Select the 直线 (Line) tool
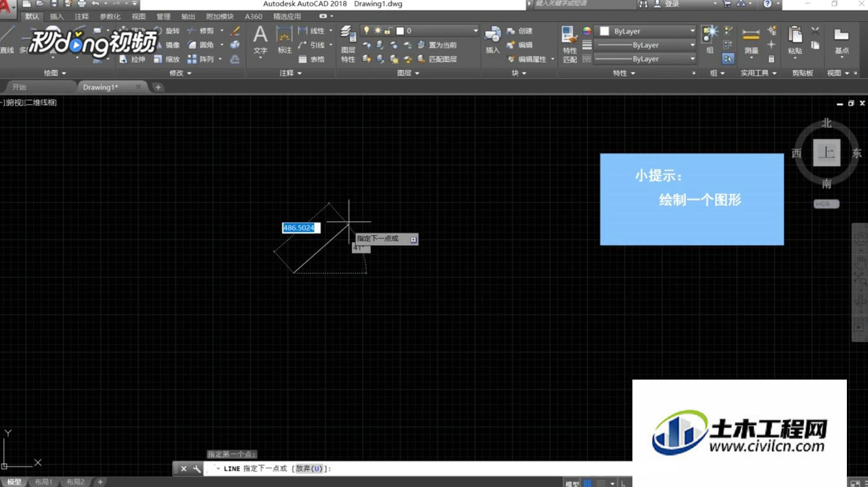The width and height of the screenshot is (868, 487). click(x=7, y=41)
